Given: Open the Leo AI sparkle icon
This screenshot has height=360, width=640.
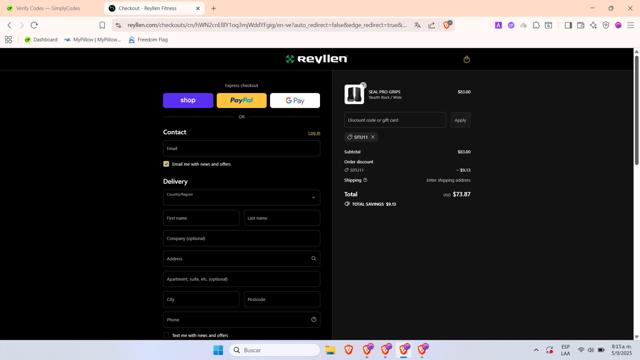Looking at the screenshot, I should tap(593, 25).
